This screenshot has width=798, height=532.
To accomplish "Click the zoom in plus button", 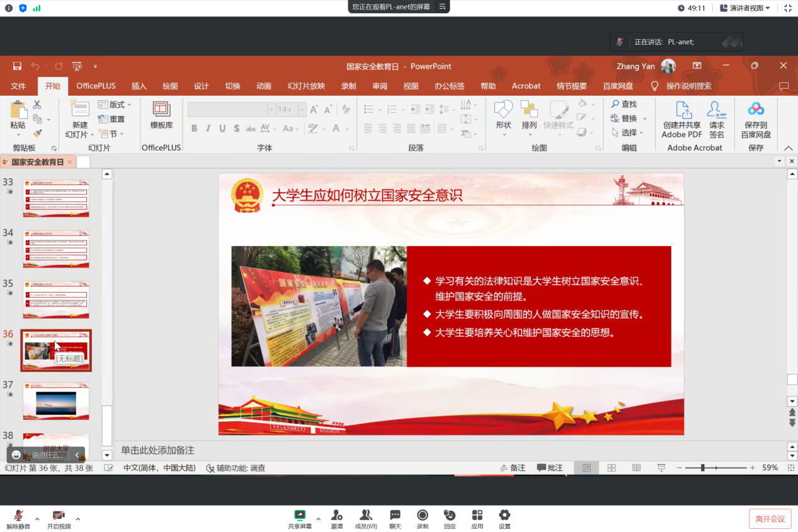I will (x=752, y=468).
